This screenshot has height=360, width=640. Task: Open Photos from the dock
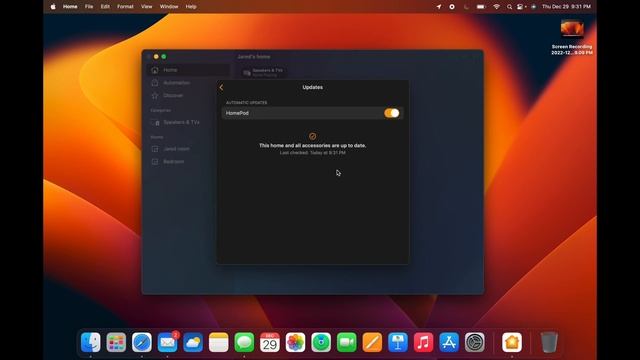[x=296, y=342]
